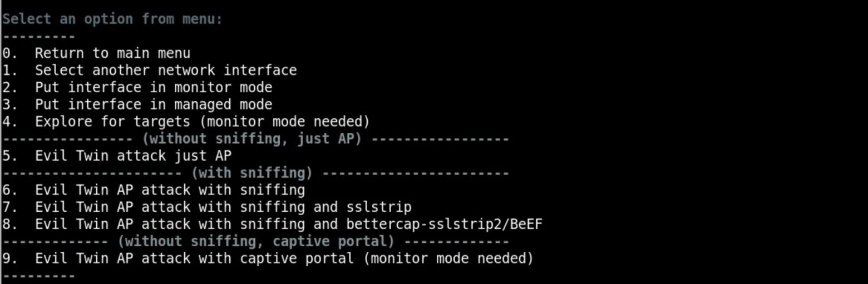
Task: Click '(without sniffing, captive portal)' section header
Action: [256, 242]
